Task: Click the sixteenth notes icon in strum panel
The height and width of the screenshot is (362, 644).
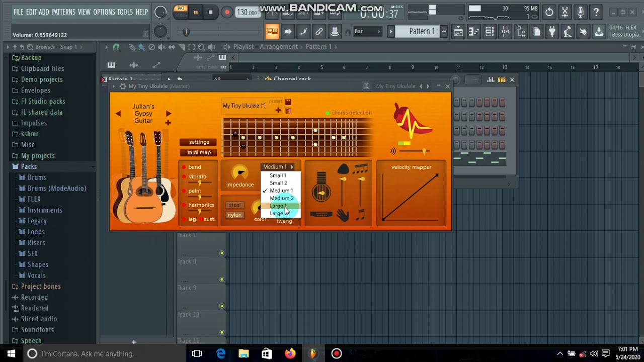Action: click(x=360, y=169)
